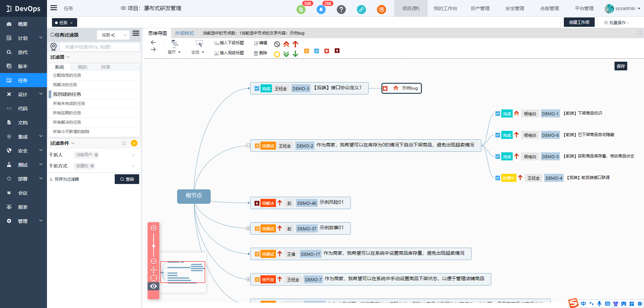This screenshot has width=644, height=308.
Task: Open the help question mark icon
Action: (x=341, y=9)
